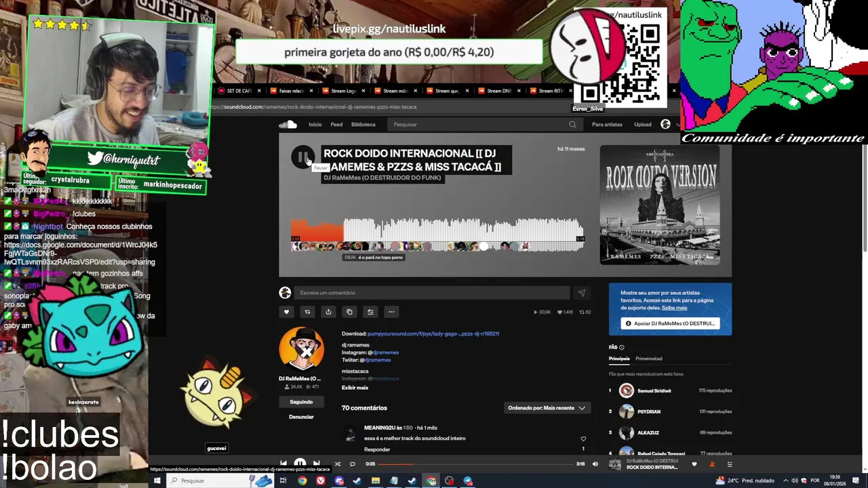This screenshot has width=868, height=488.
Task: Open the SoundCloud logo home link
Action: [x=288, y=124]
